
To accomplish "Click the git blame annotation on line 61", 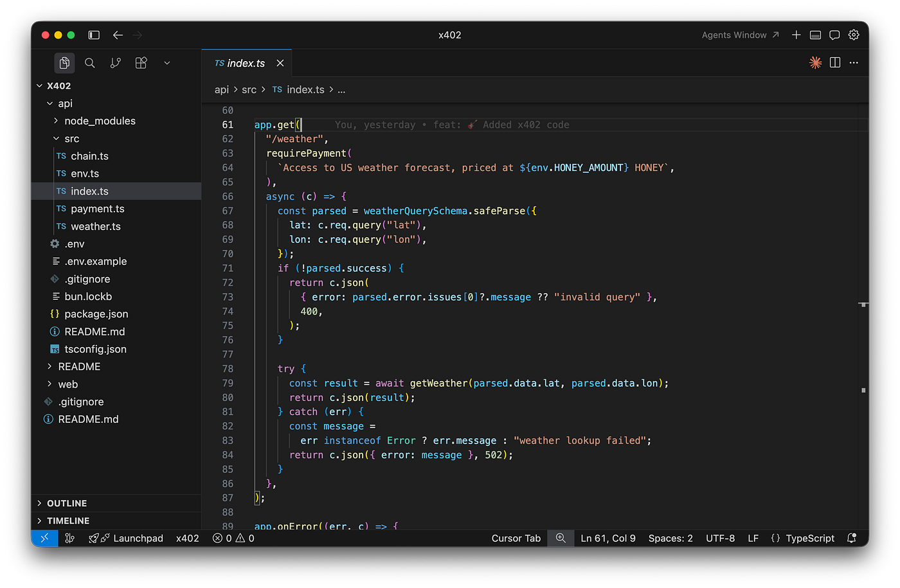I will click(x=452, y=125).
